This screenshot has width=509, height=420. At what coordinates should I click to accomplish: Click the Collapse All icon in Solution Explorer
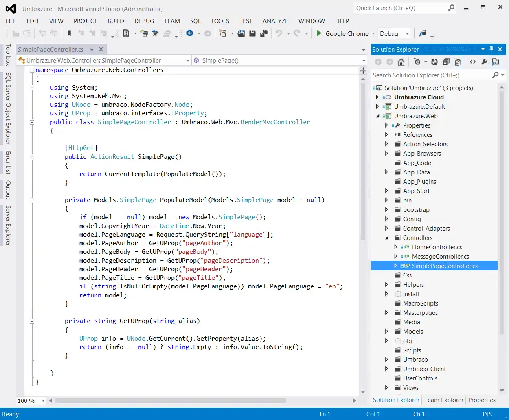coord(446,62)
